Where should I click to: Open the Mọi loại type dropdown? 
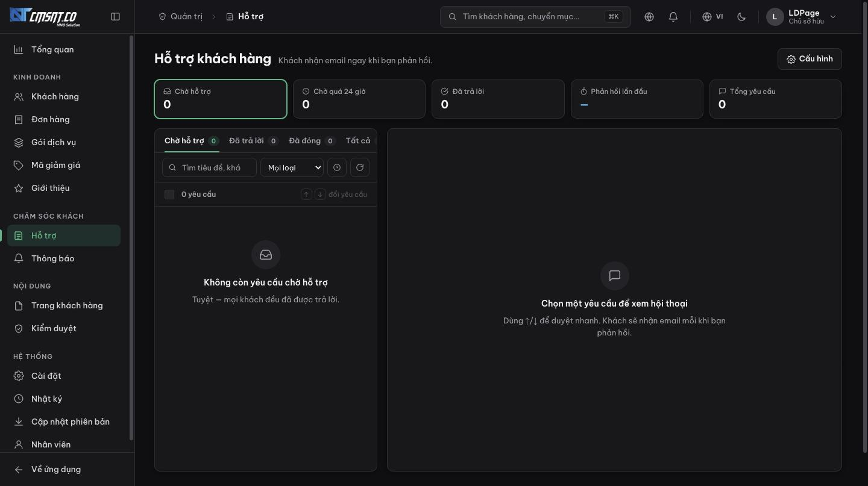292,167
